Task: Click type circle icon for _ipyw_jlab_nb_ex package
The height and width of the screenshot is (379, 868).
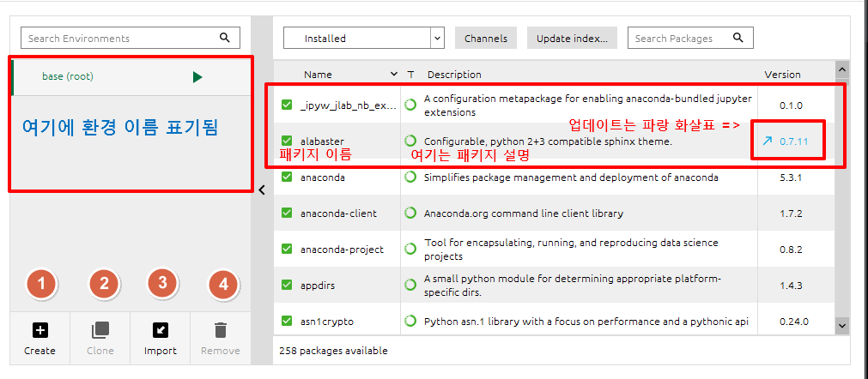Action: point(410,105)
